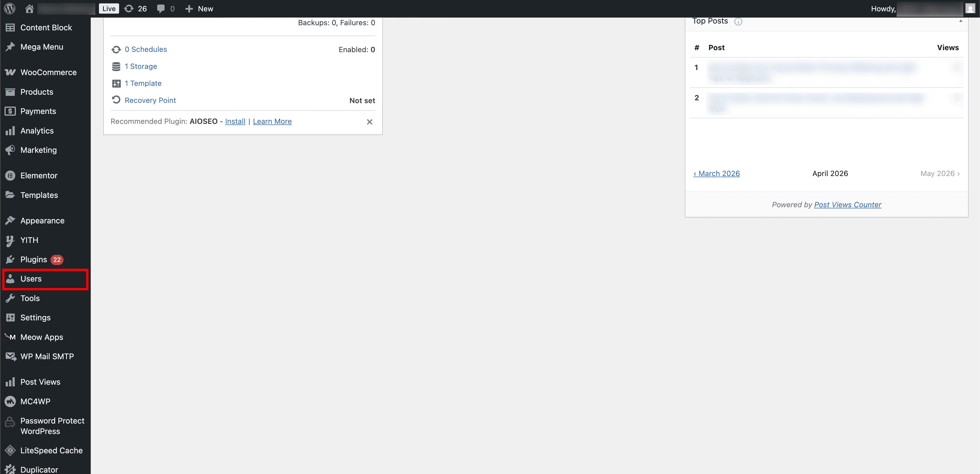Expand the Appearance menu

[42, 220]
